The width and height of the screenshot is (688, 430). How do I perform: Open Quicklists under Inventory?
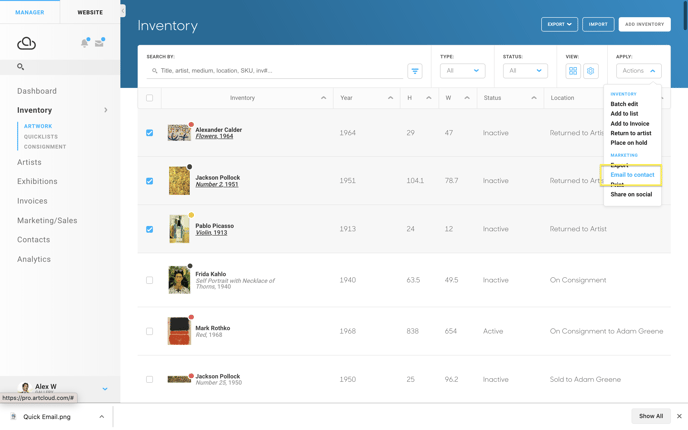(x=41, y=136)
